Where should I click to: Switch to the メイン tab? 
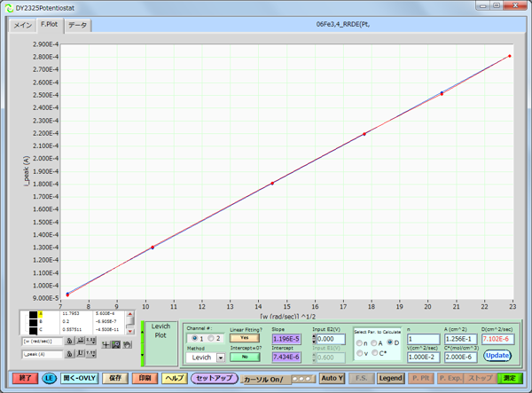point(23,26)
